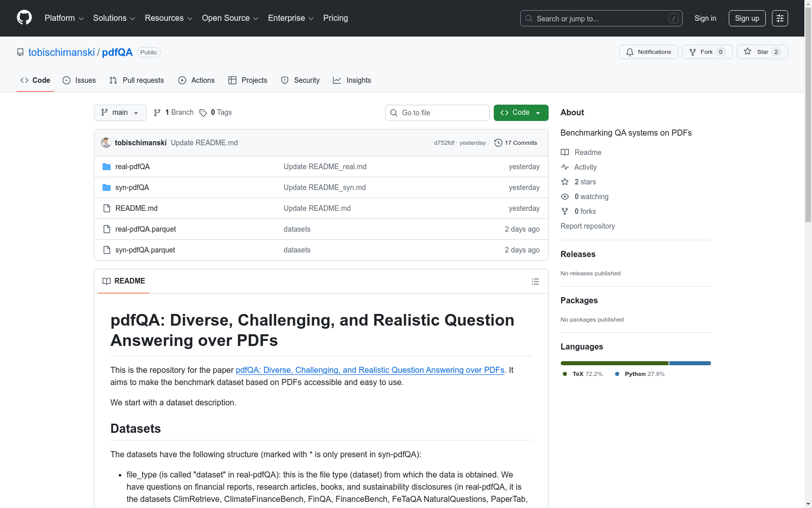Screen dimensions: 812x508
Task: Open the syn-pdfQA.parquet file
Action: pos(145,250)
